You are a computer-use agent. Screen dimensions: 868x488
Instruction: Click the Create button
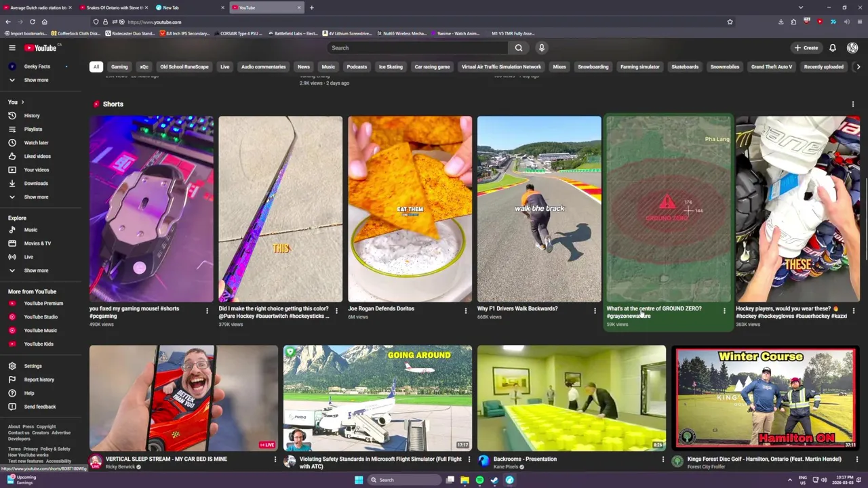pyautogui.click(x=806, y=47)
